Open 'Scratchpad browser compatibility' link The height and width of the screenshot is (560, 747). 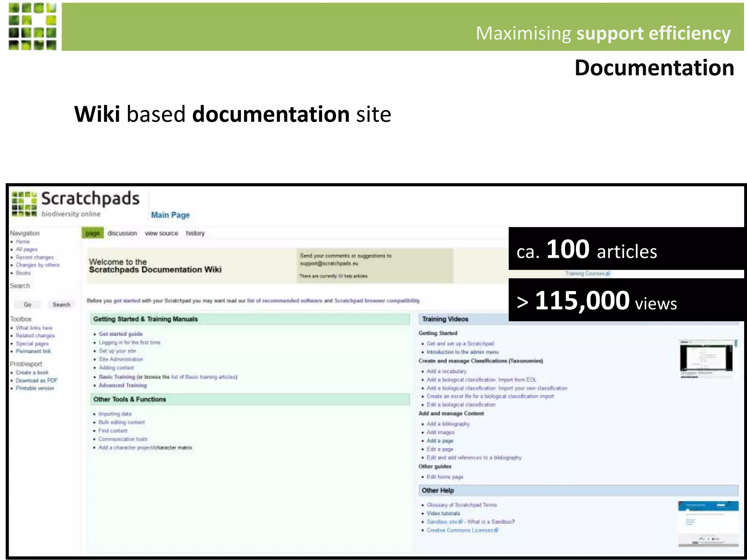(377, 301)
